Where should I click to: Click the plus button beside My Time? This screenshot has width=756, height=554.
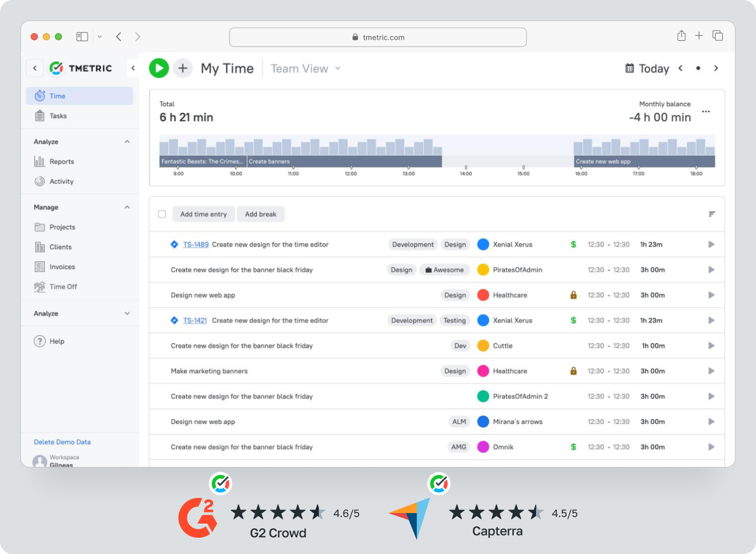(183, 68)
